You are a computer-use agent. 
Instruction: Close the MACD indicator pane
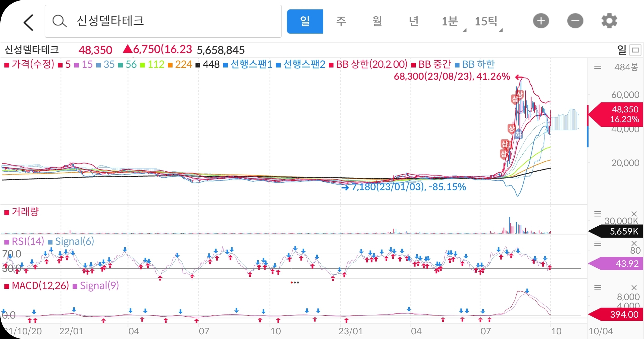[x=634, y=288]
